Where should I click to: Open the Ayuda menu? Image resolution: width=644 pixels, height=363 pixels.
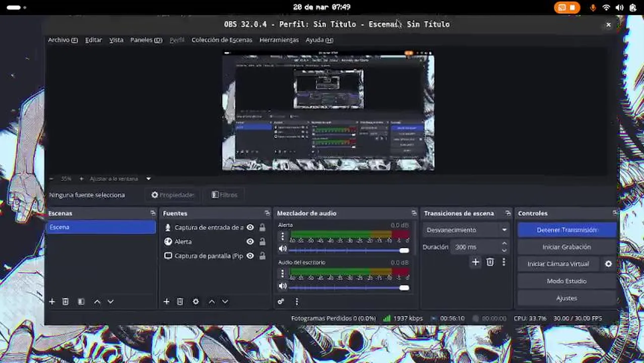319,40
